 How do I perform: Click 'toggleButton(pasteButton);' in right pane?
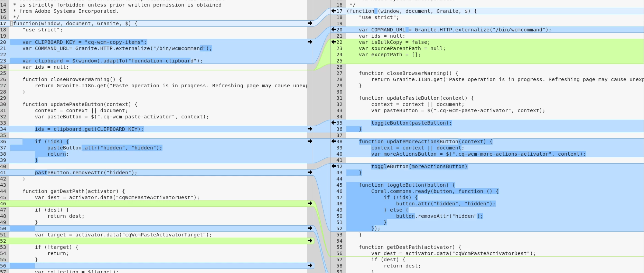412,123
